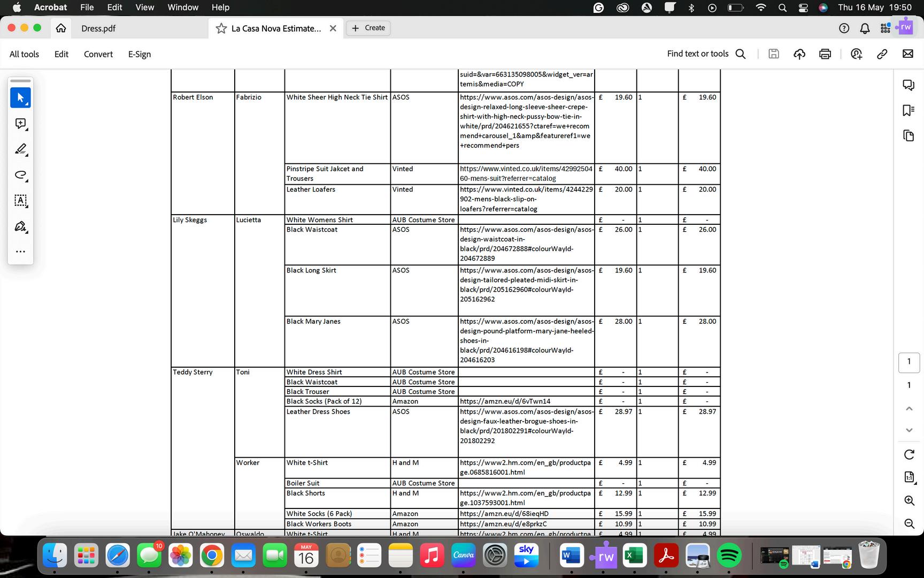
Task: Copy a link to the file
Action: pyautogui.click(x=882, y=54)
